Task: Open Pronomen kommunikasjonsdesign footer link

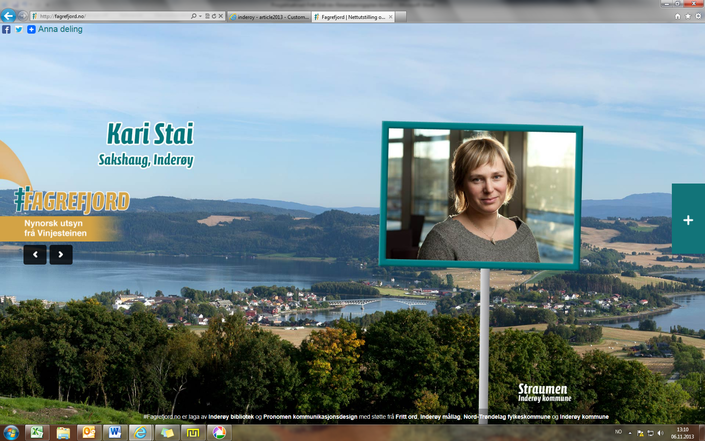Action: [x=310, y=417]
